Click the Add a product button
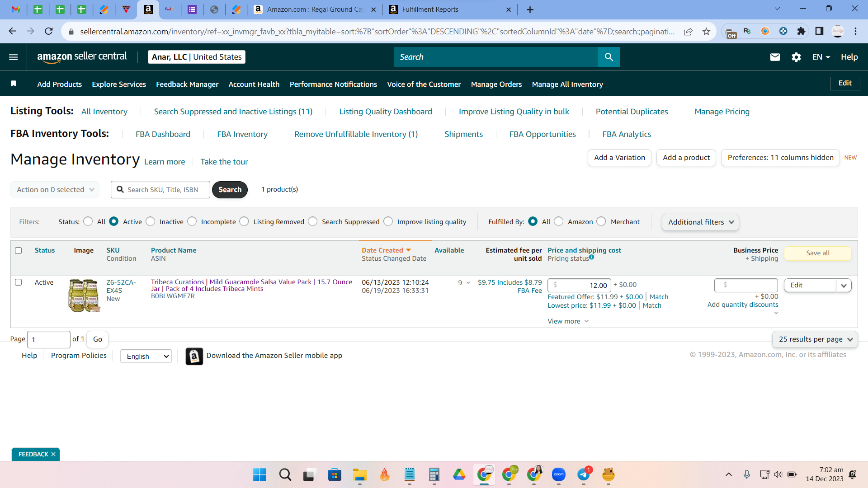The image size is (868, 488). [686, 158]
